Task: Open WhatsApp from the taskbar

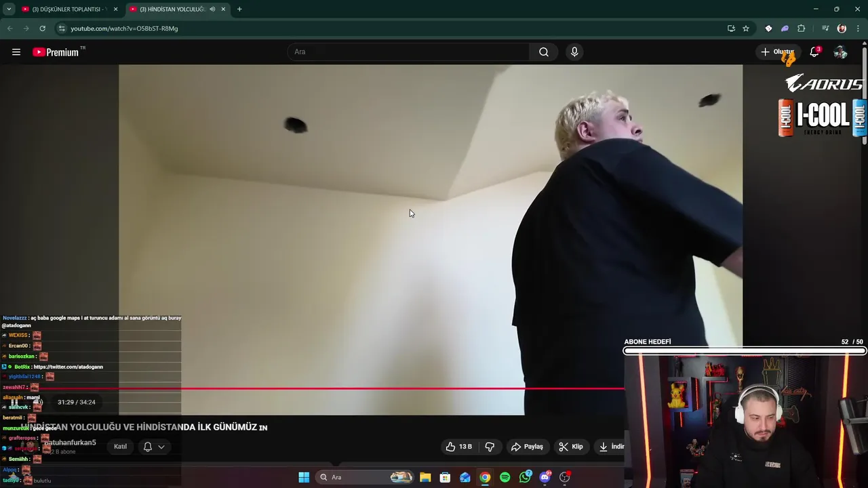Action: coord(525,477)
